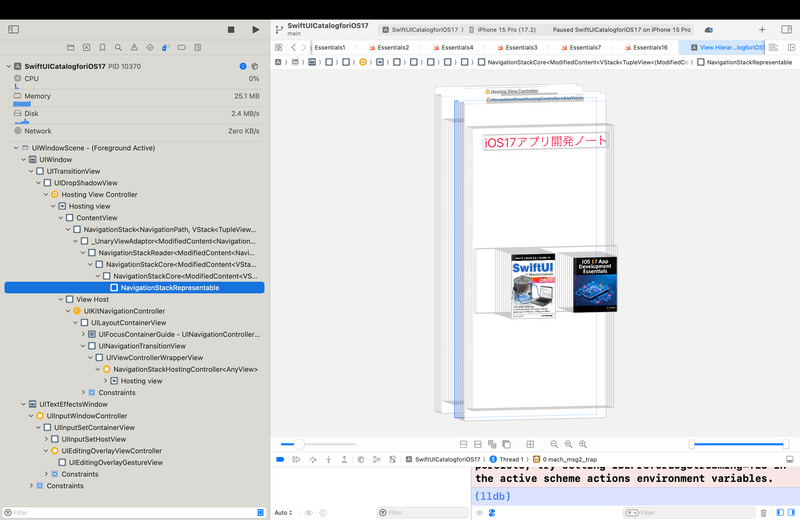Click the canvas grid icon
Image resolution: width=800 pixels, height=520 pixels.
(x=530, y=444)
